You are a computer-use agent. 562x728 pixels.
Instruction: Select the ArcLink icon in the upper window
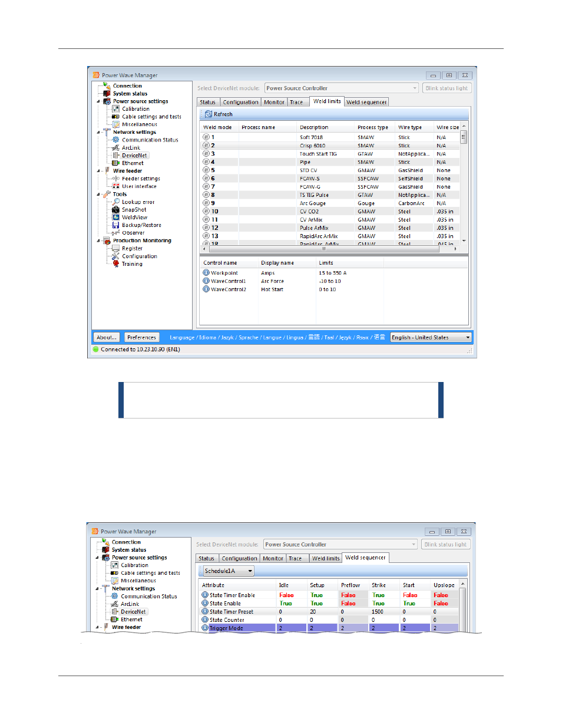[x=115, y=147]
